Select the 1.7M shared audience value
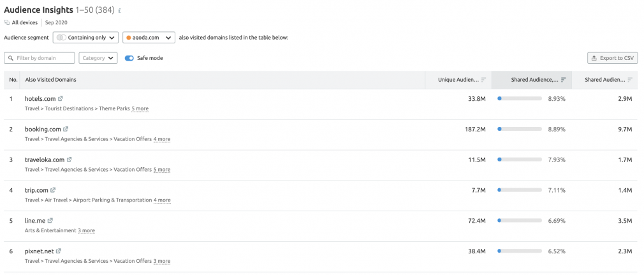 pyautogui.click(x=625, y=160)
